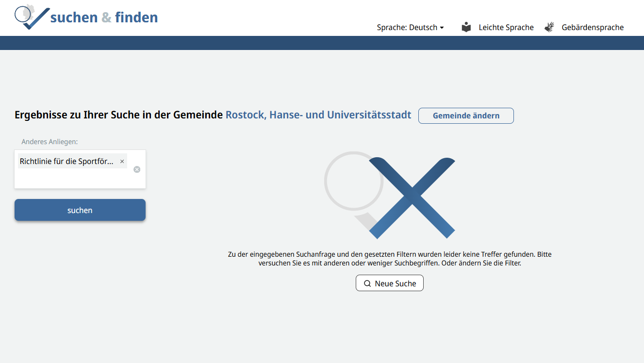Image resolution: width=644 pixels, height=363 pixels.
Task: Click the dark blue navigation bar
Action: (x=322, y=43)
